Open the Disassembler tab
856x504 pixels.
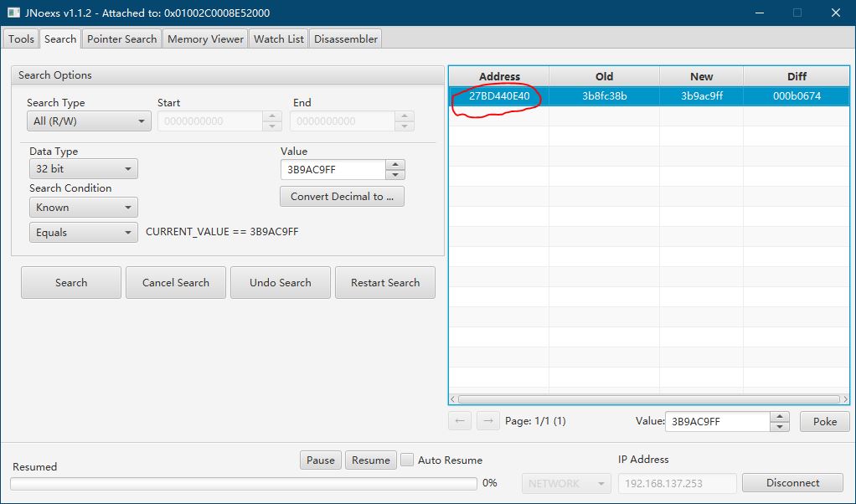point(346,39)
